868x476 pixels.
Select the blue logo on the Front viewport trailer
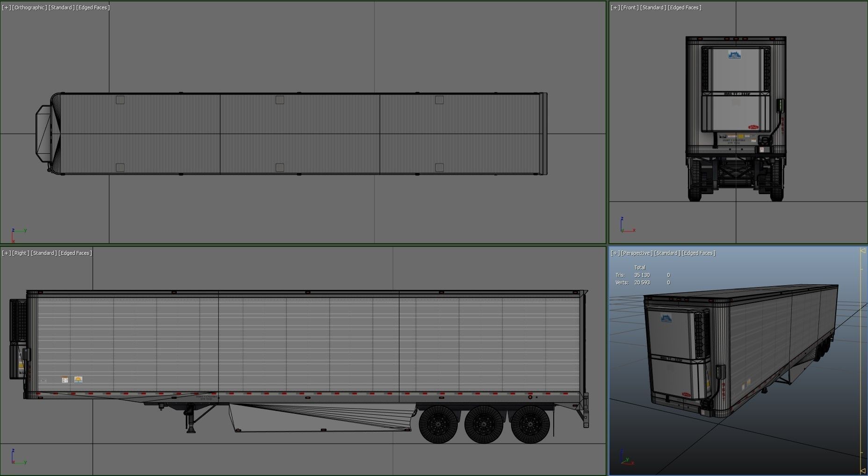[x=735, y=55]
